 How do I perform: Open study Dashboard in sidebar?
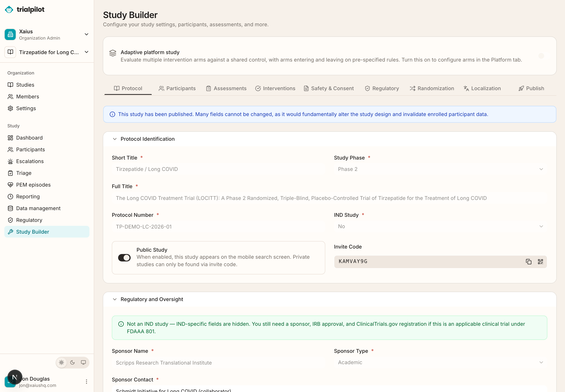47,138
